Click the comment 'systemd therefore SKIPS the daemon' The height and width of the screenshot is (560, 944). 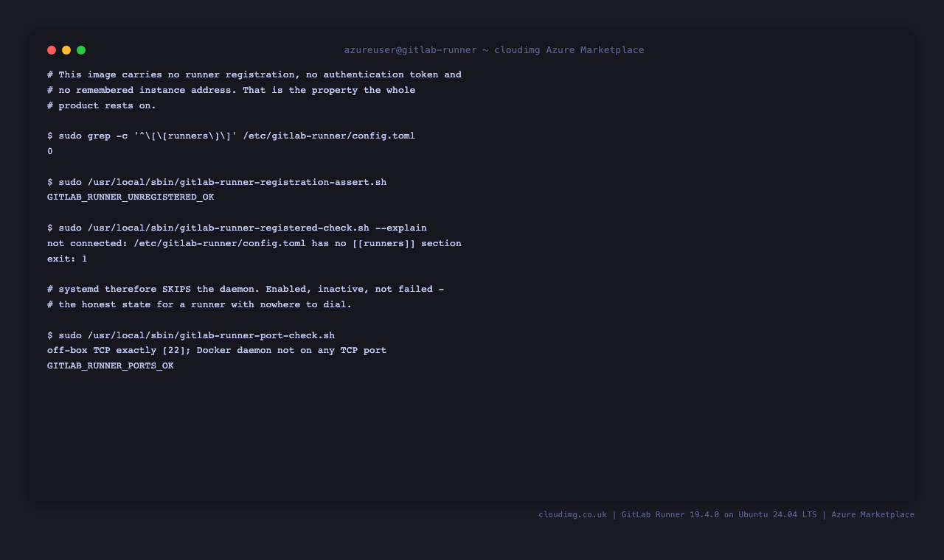point(246,289)
